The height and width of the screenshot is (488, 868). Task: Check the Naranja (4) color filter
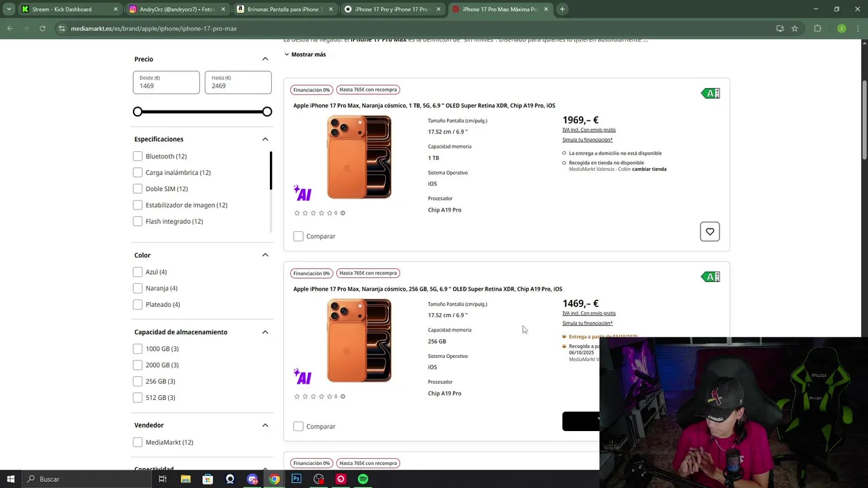[x=138, y=288]
